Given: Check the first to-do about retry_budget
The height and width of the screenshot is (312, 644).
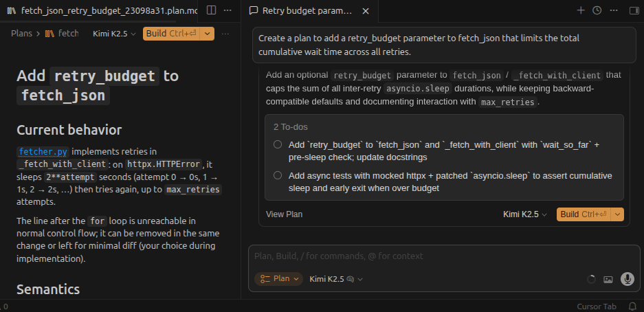Looking at the screenshot, I should click(278, 144).
